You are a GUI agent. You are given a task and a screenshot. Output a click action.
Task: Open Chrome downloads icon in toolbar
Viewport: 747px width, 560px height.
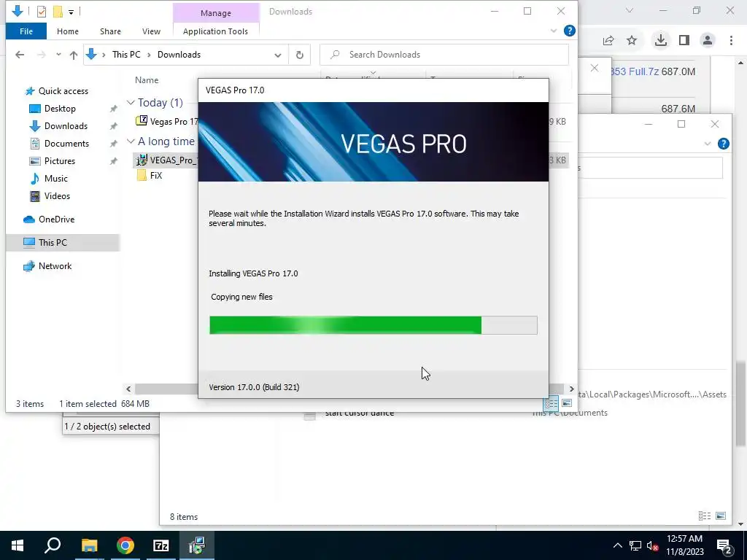pyautogui.click(x=661, y=41)
